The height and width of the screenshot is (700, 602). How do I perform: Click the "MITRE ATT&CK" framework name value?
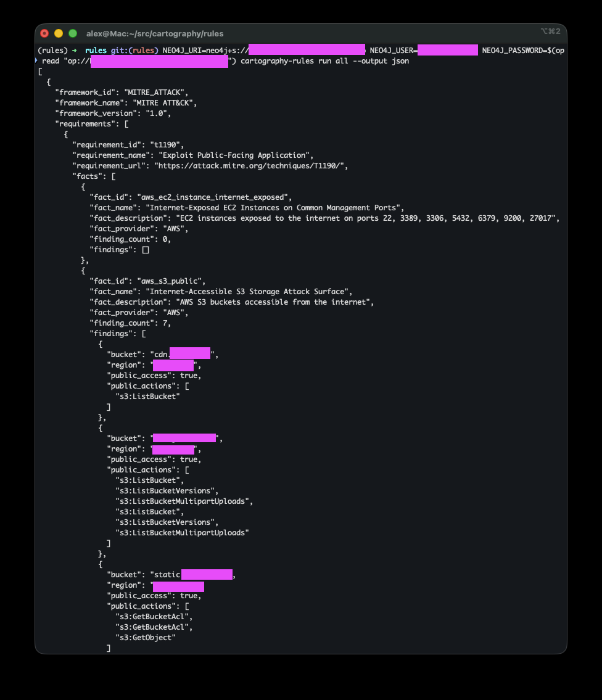160,103
